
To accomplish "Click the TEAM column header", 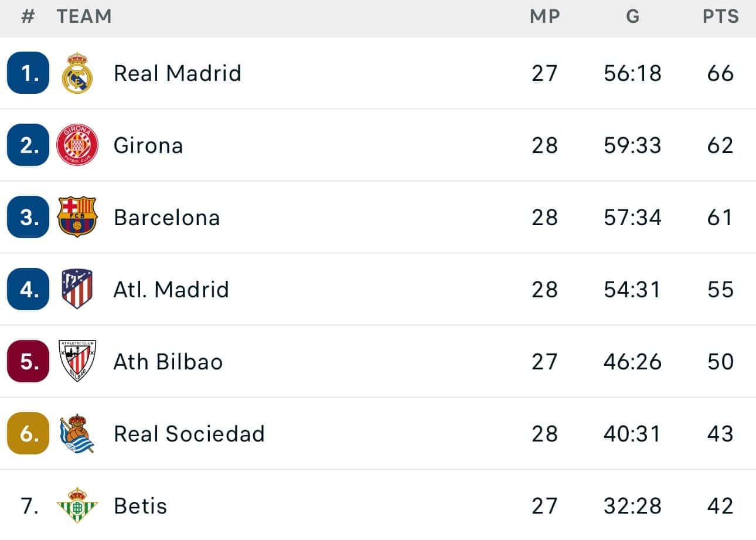I will pos(84,16).
